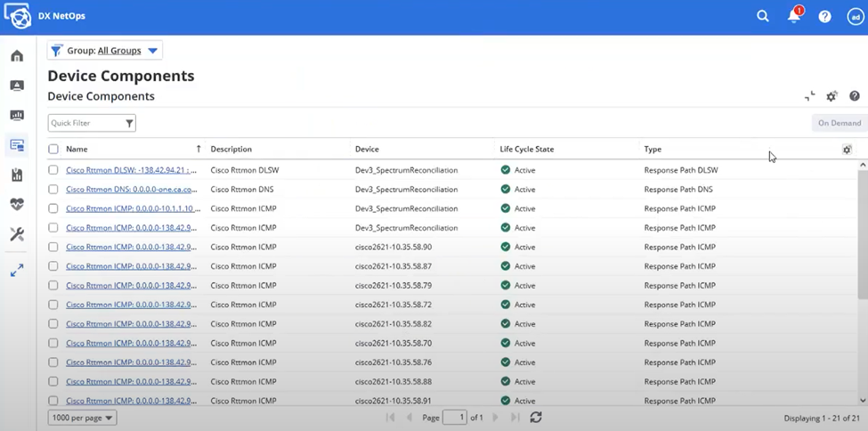
Task: Open the Cisco Rttmon DNS: 0.0.0.0-one.ca.co link
Action: (132, 190)
